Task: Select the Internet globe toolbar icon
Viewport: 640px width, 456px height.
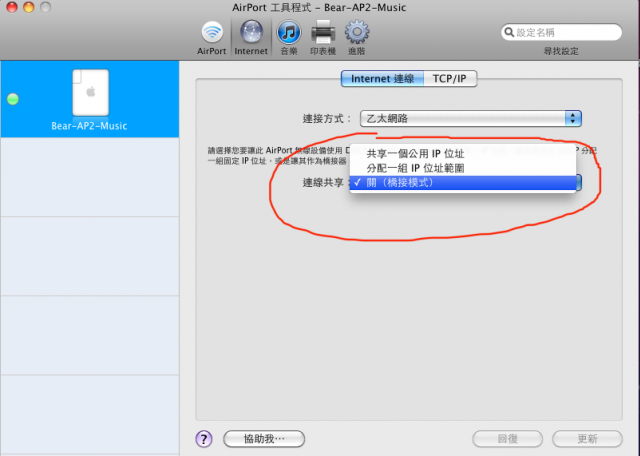Action: [x=251, y=38]
